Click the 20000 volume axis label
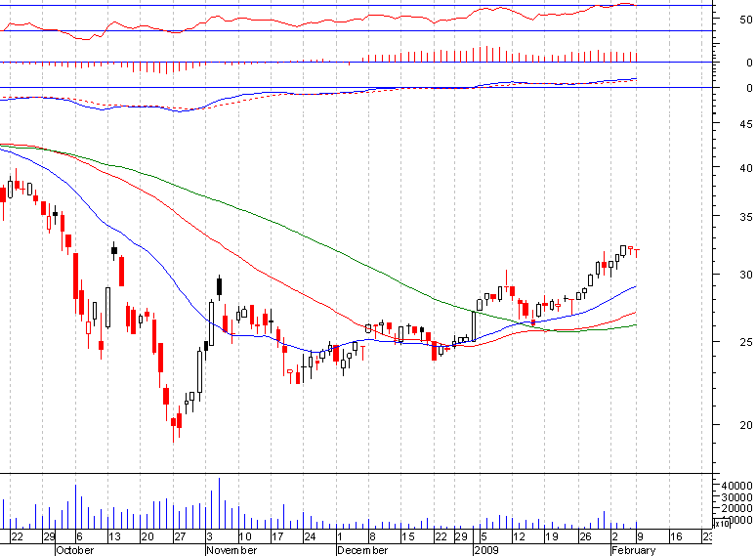This screenshot has height=556, width=756. pyautogui.click(x=736, y=508)
